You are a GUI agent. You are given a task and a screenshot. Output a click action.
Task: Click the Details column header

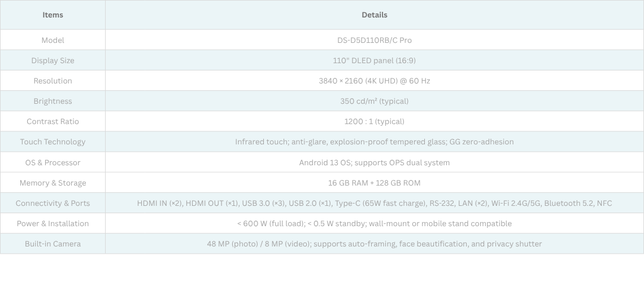pyautogui.click(x=375, y=15)
